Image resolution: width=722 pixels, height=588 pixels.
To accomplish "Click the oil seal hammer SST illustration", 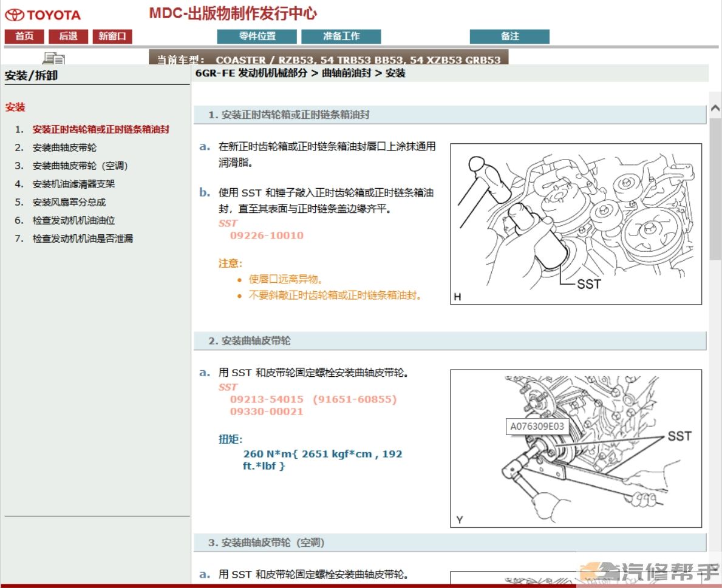I will (576, 224).
